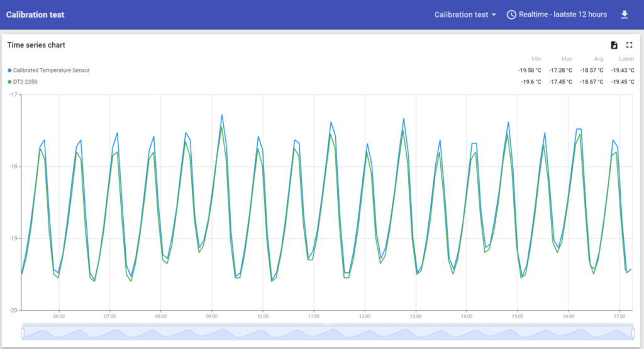644x349 pixels.
Task: Toggle the Calibrated Temperature Sensor series label
Action: [x=51, y=70]
